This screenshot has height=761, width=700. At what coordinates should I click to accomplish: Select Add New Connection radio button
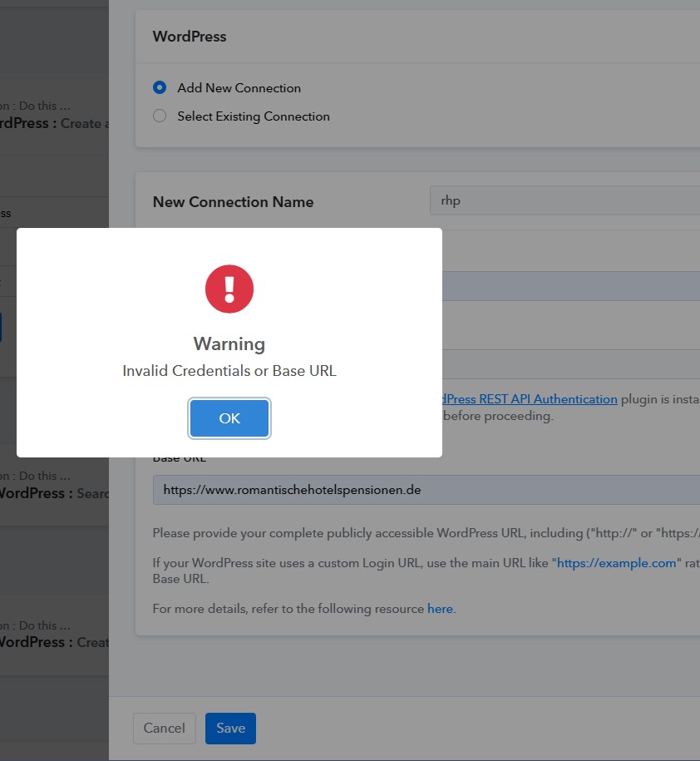click(160, 87)
